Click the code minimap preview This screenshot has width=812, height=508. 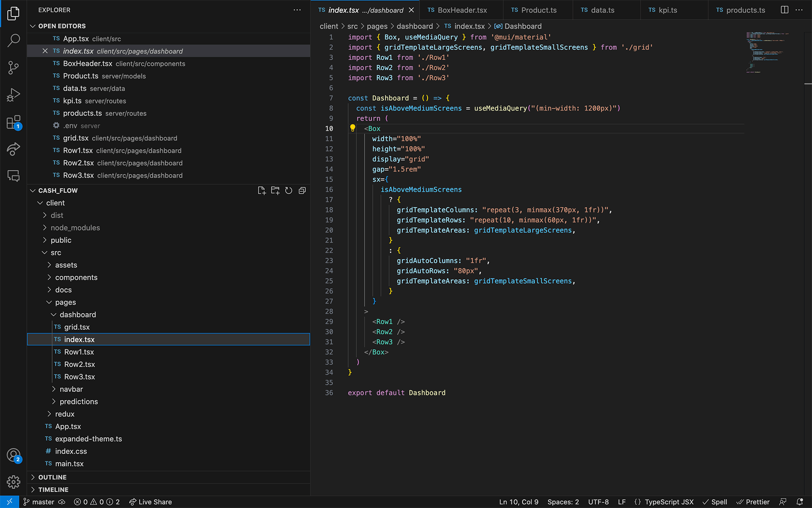(x=768, y=52)
